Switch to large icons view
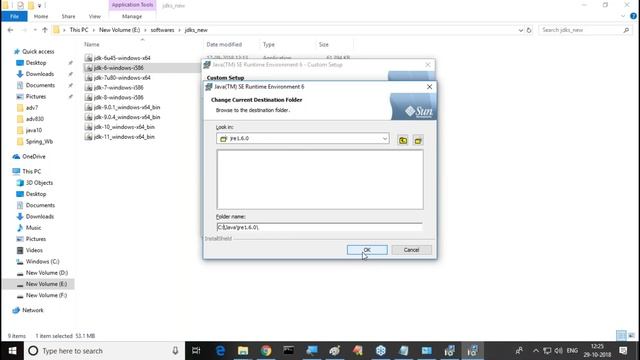 631,336
